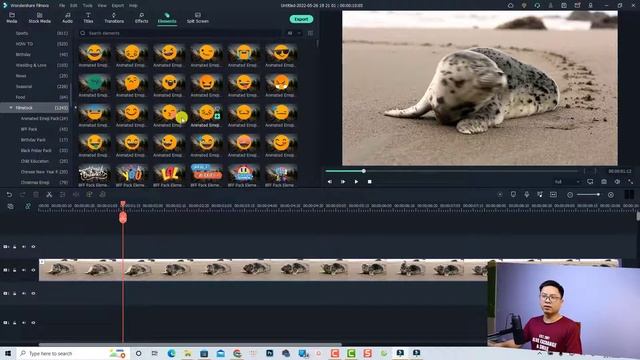This screenshot has width=640, height=360.
Task: Select the Animated Emoji Pack subcategory
Action: pyautogui.click(x=39, y=118)
